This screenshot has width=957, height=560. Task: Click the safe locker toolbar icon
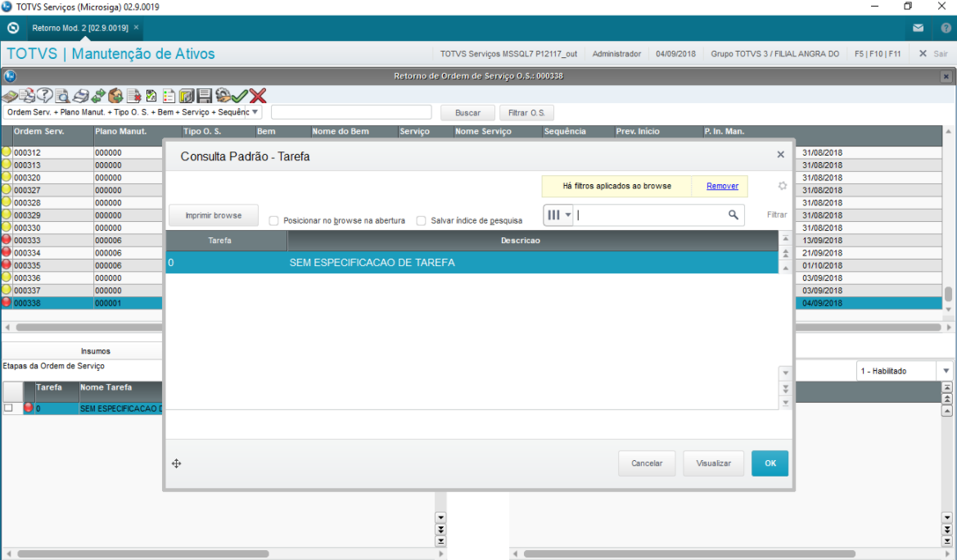[187, 96]
